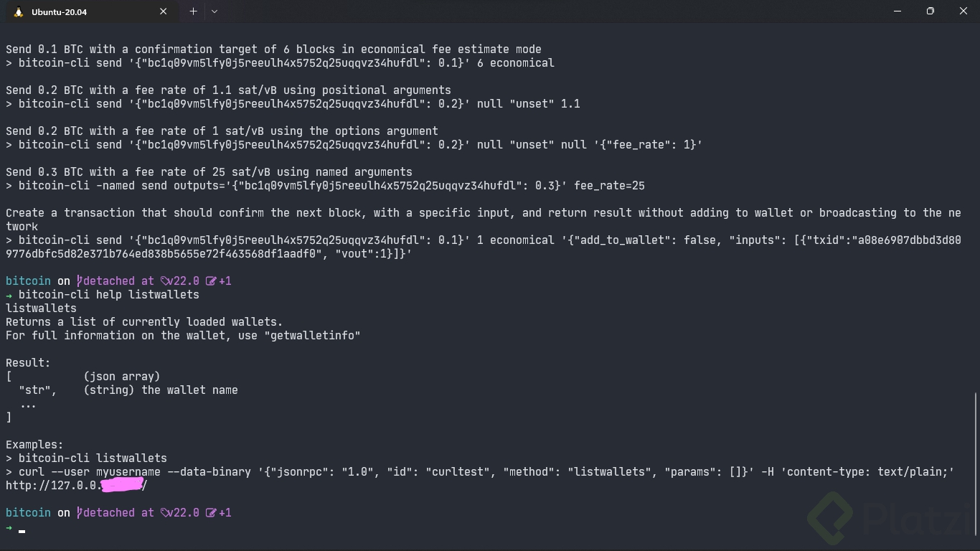Close the terminal window
The image size is (980, 551).
tap(963, 11)
